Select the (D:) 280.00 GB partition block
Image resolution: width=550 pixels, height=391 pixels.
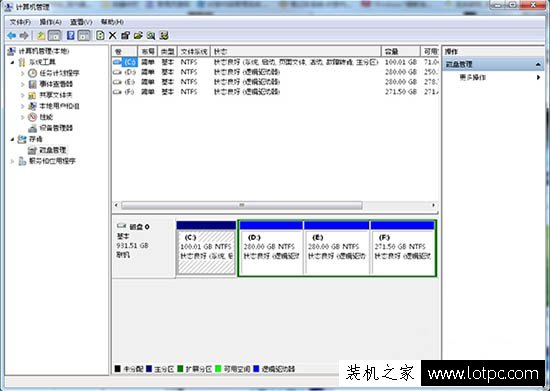(x=271, y=248)
